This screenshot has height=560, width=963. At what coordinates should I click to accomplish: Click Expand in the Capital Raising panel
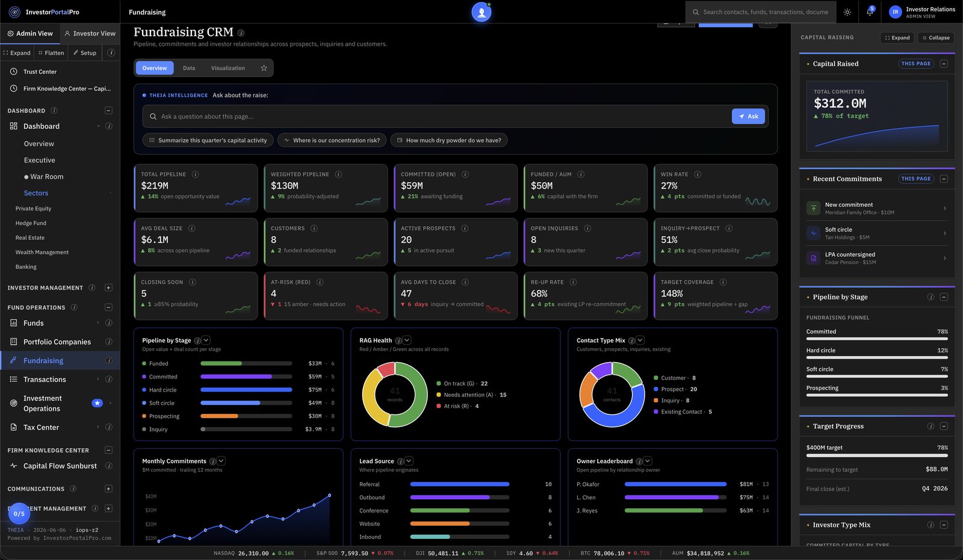[897, 38]
